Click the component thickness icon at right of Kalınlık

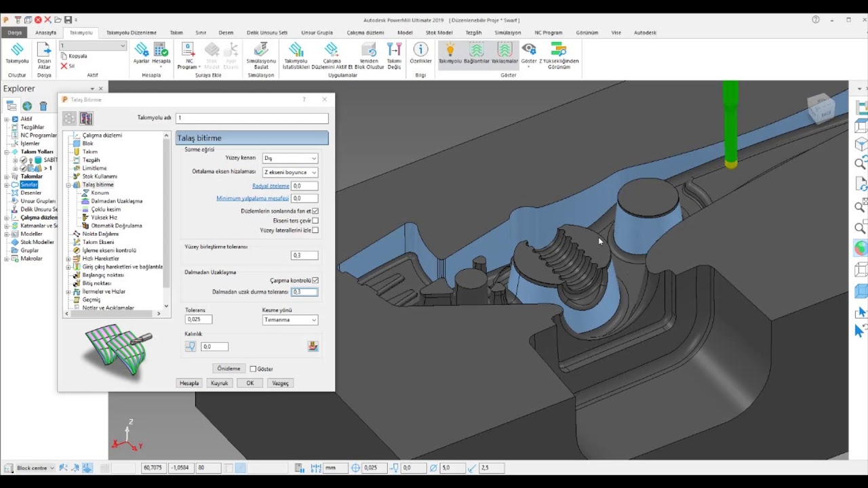click(x=313, y=346)
